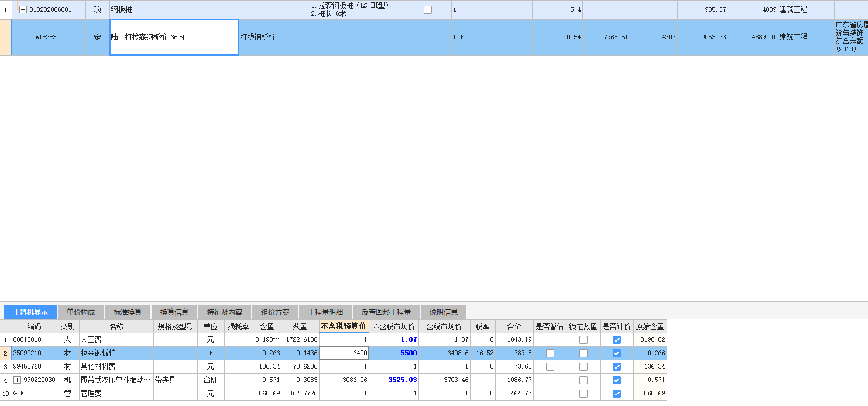This screenshot has height=406, width=868.
Task: Click the 1843.19 total price cell
Action: click(514, 340)
